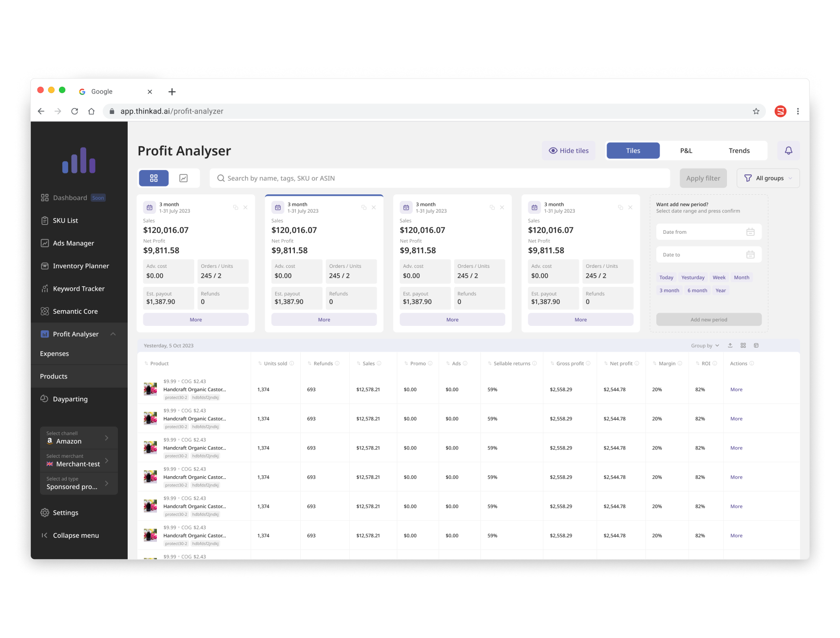Switch to grid tiles view icon
840x638 pixels.
tap(154, 178)
